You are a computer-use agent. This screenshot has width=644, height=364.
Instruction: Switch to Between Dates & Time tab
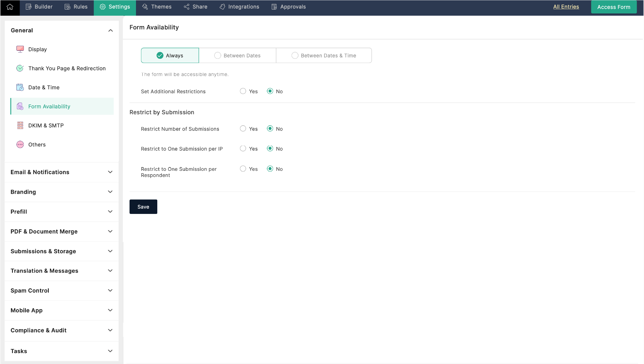(x=324, y=55)
